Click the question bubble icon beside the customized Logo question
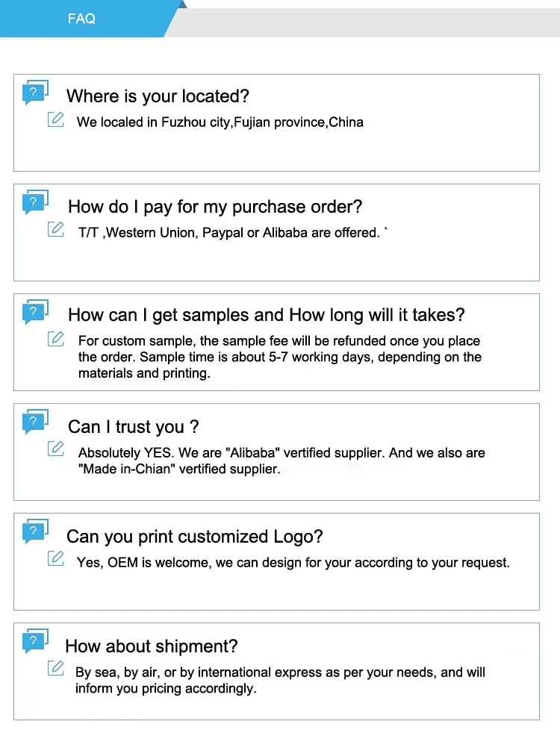Viewport: 560px width, 730px height. 35,531
